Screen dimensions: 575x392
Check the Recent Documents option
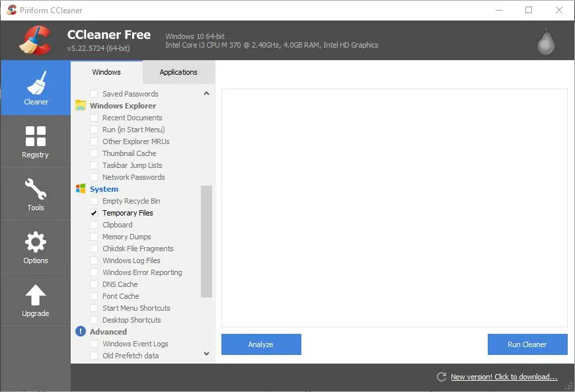click(x=94, y=118)
